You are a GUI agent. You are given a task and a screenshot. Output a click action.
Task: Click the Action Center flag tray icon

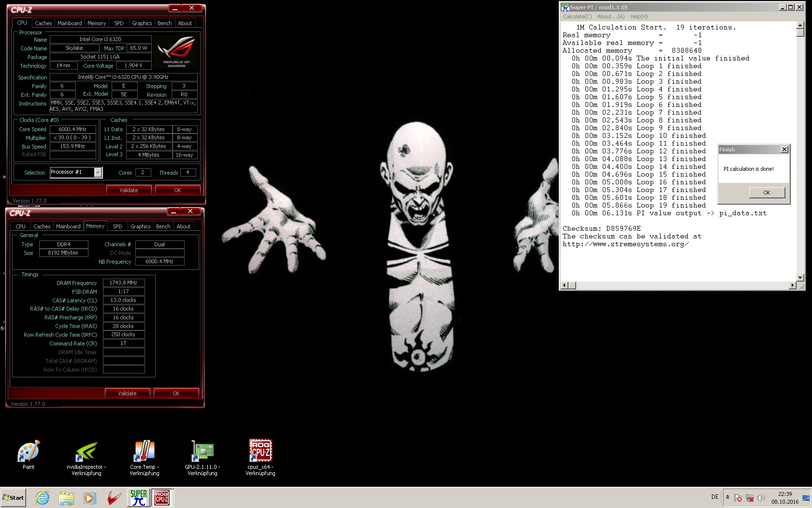(738, 498)
